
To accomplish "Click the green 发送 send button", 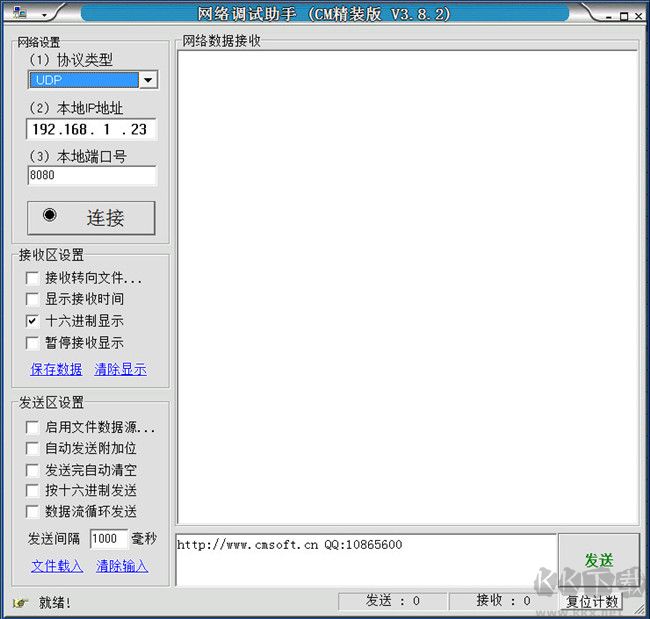I will click(x=599, y=560).
